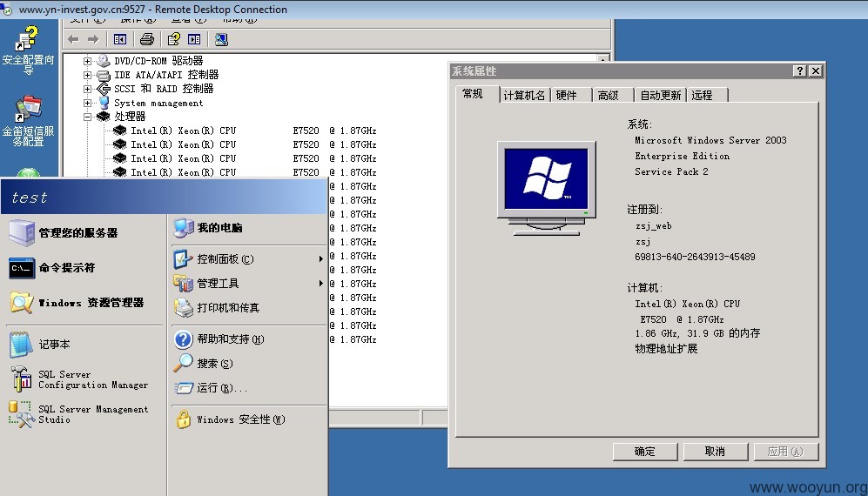The width and height of the screenshot is (868, 496).
Task: Switch to the 计算机名 tab
Action: [524, 95]
